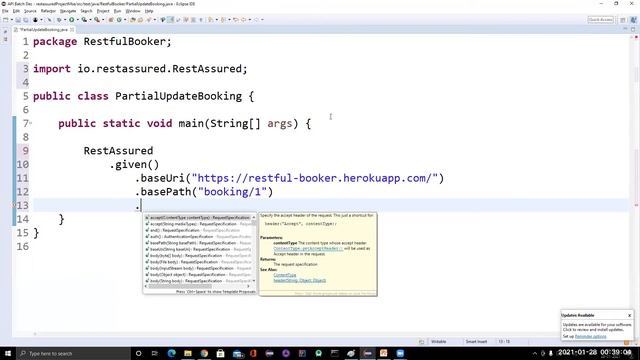
Task: Select baseUri(String baseUri) proposal
Action: [x=198, y=249]
